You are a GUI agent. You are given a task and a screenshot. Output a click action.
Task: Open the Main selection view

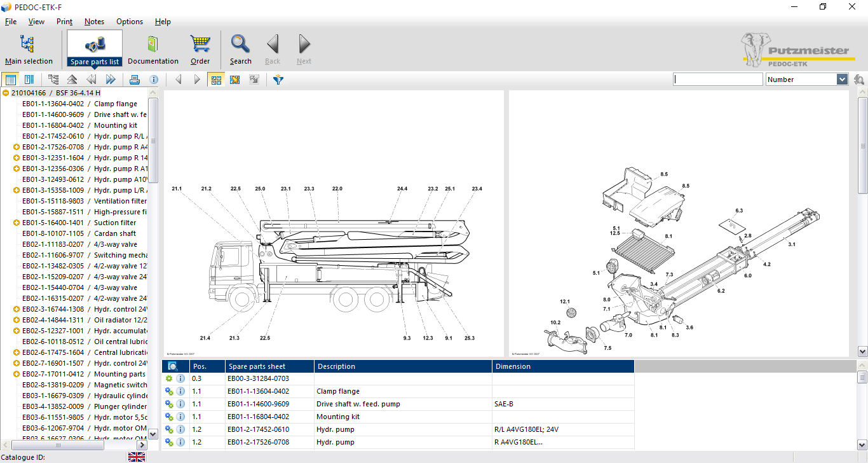[29, 50]
